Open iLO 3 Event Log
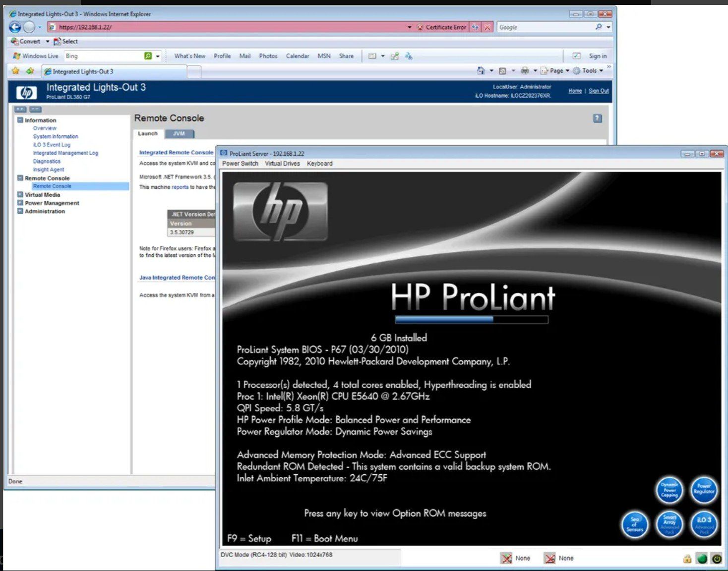 (52, 145)
